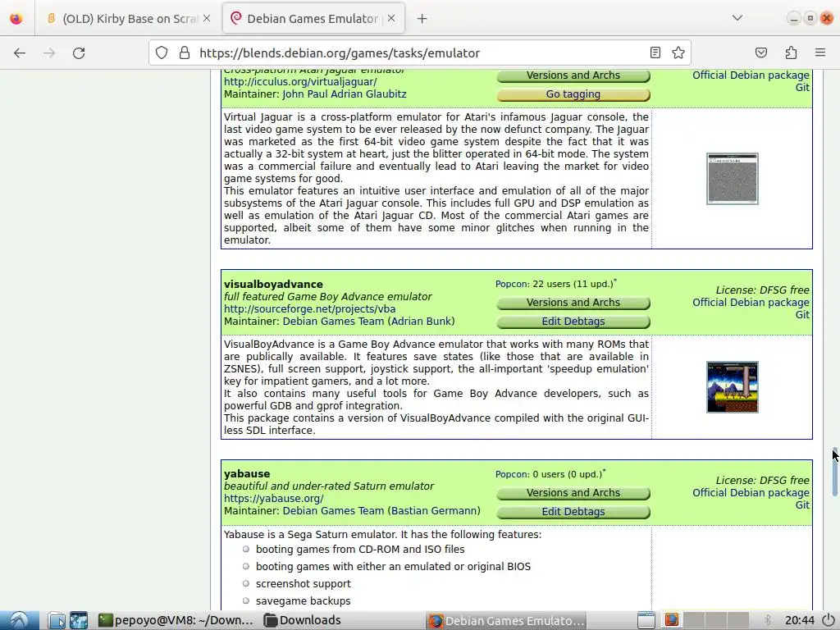Open Versions and Archs for virtualjaguar
This screenshot has width=840, height=630.
[x=573, y=75]
